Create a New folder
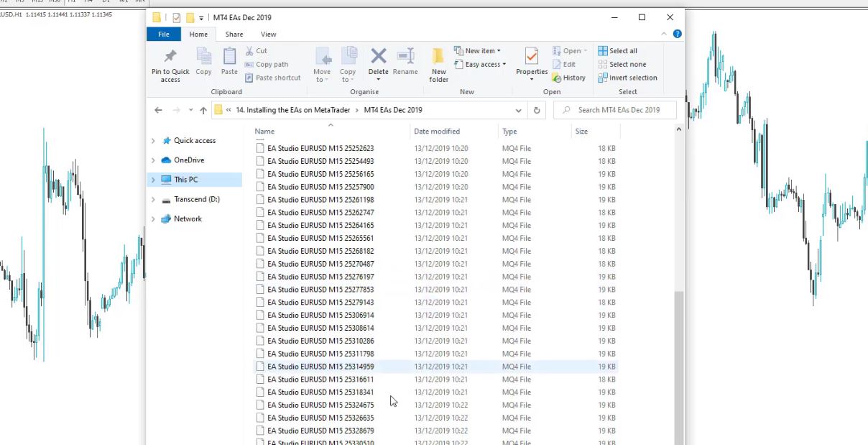 (438, 63)
